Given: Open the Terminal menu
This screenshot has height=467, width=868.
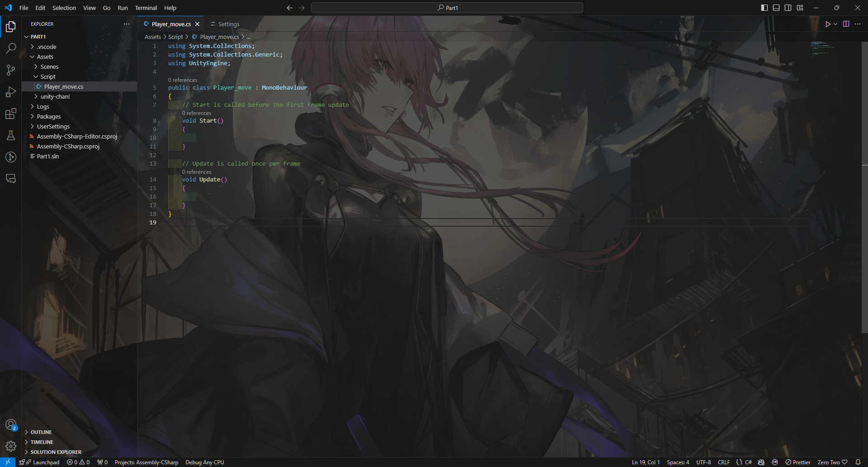Looking at the screenshot, I should click(x=146, y=8).
